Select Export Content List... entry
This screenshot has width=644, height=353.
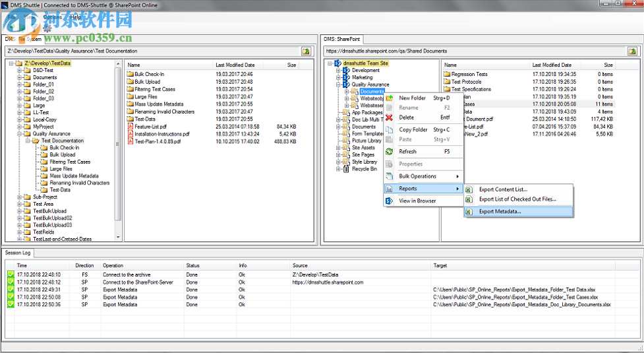point(518,189)
